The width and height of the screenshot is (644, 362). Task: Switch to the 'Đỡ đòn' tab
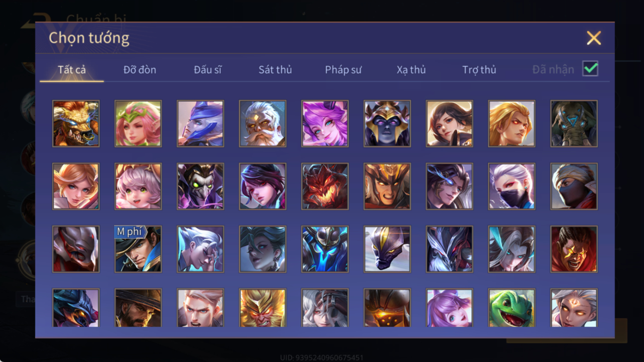tap(140, 70)
